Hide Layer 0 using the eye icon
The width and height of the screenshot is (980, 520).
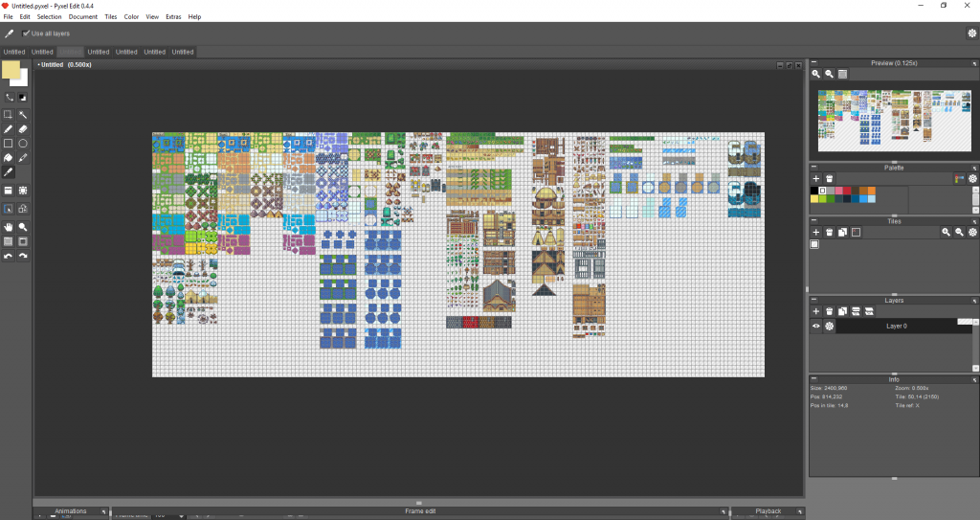tap(816, 327)
